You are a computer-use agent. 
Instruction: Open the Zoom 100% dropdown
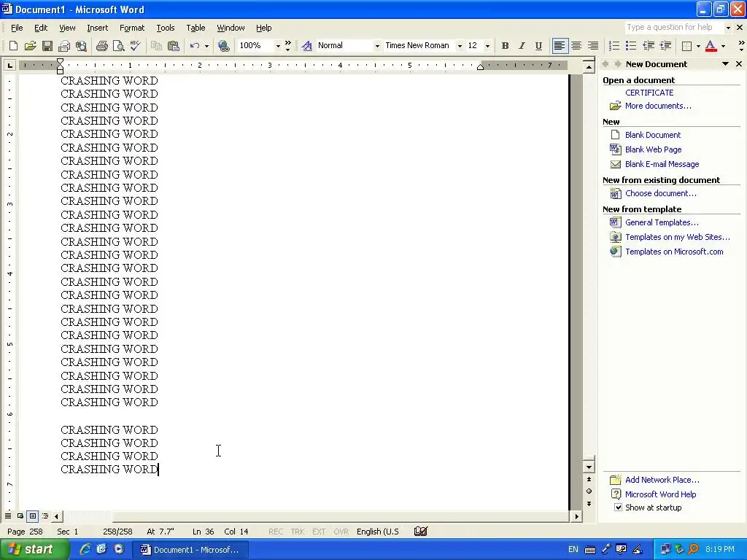point(278,46)
